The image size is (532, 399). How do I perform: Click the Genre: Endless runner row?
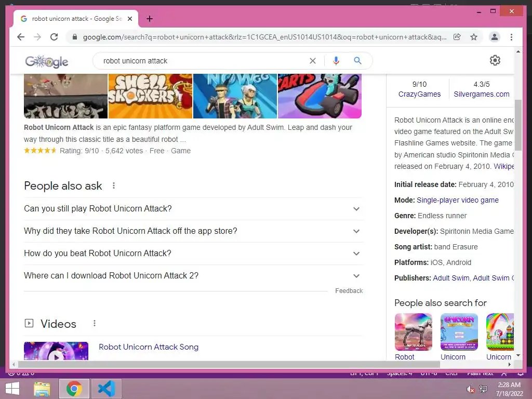pos(430,216)
